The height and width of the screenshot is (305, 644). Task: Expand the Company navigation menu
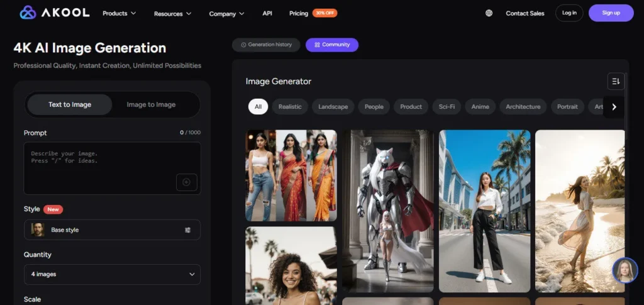tap(226, 13)
